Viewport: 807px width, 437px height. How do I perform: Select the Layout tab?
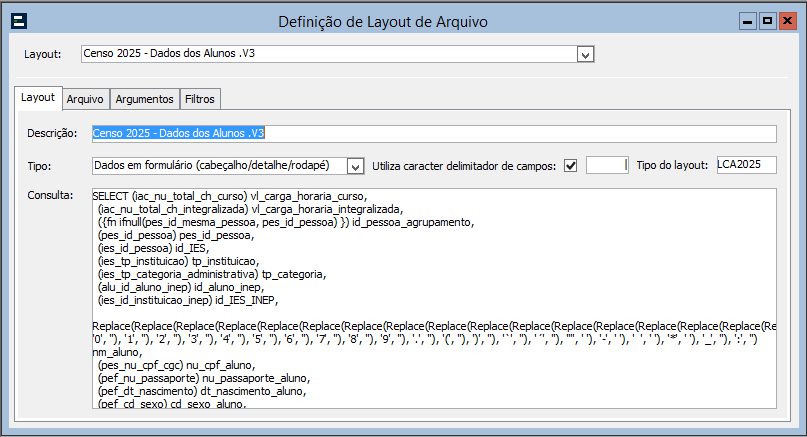[x=38, y=98]
